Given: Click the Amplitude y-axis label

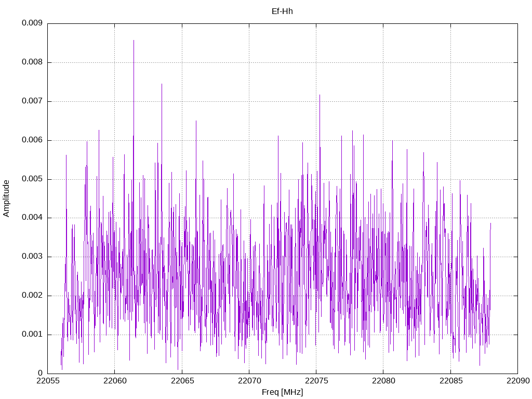Looking at the screenshot, I should click(x=6, y=198).
